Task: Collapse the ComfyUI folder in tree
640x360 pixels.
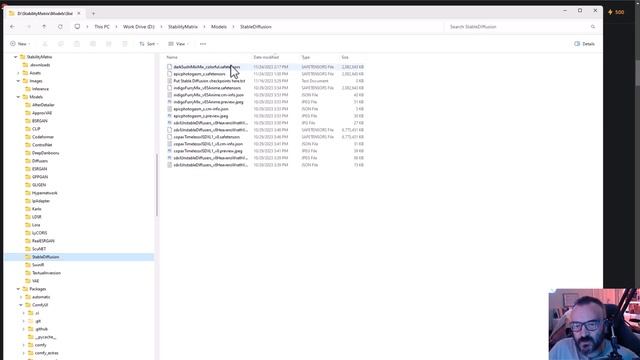Action: pyautogui.click(x=21, y=305)
